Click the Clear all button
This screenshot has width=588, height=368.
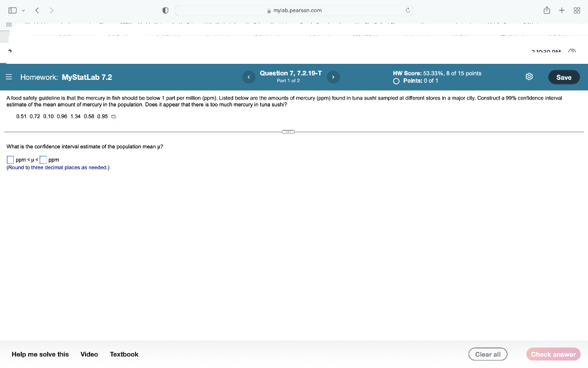pyautogui.click(x=488, y=354)
